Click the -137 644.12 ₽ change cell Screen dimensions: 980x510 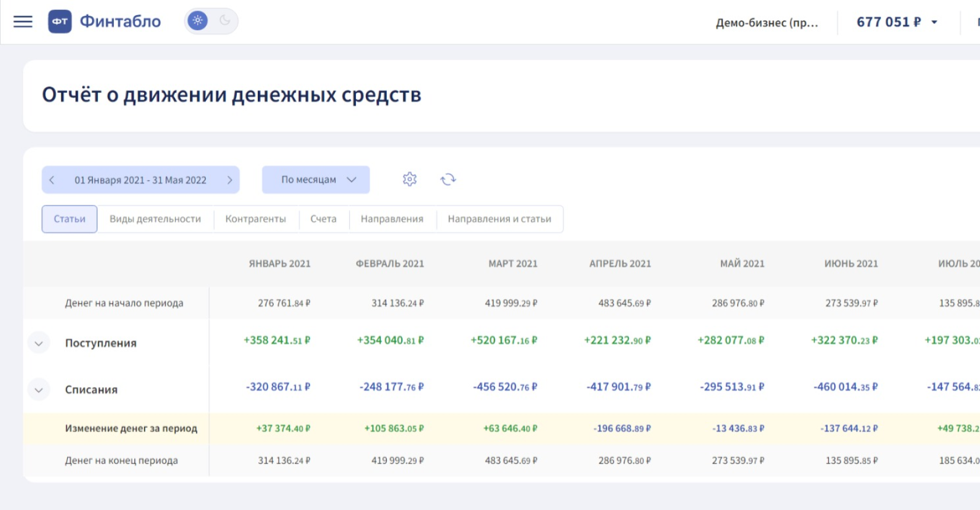click(849, 428)
